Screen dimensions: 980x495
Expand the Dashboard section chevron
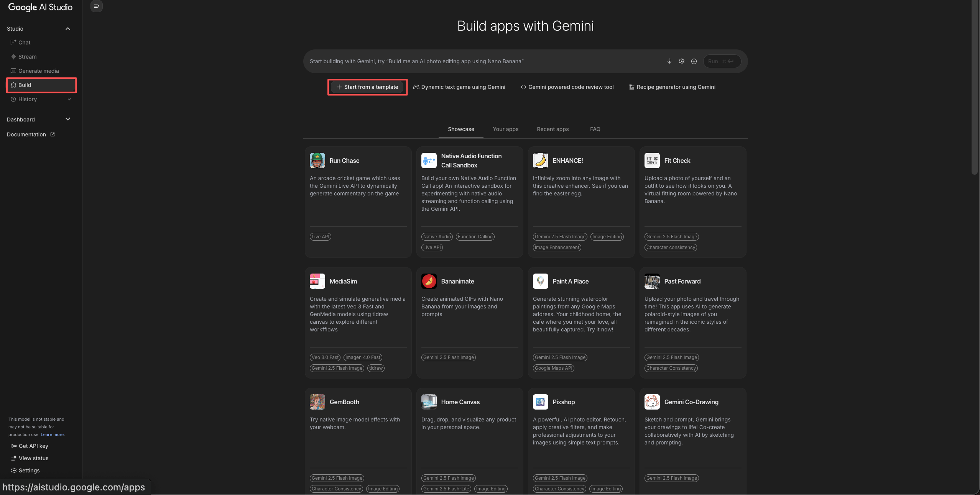click(68, 119)
